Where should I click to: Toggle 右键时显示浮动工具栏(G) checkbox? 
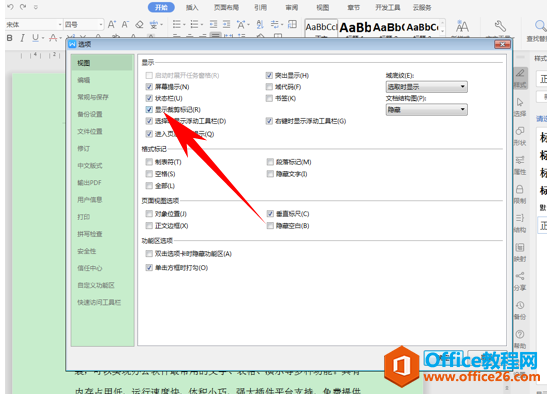point(269,121)
